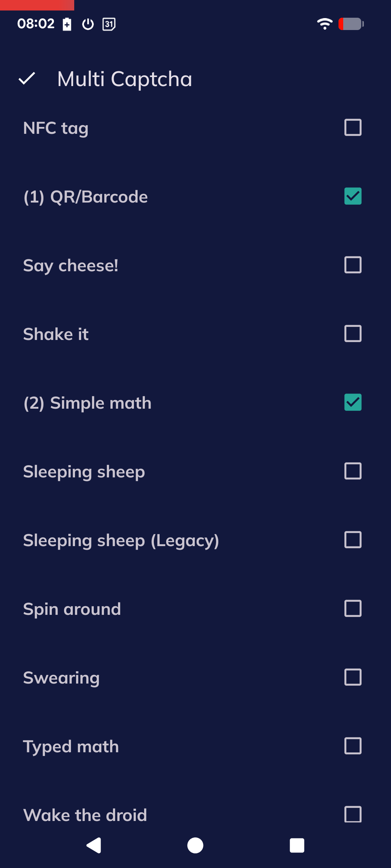Enable the NFC tag checkbox
This screenshot has height=868, width=391.
(353, 128)
